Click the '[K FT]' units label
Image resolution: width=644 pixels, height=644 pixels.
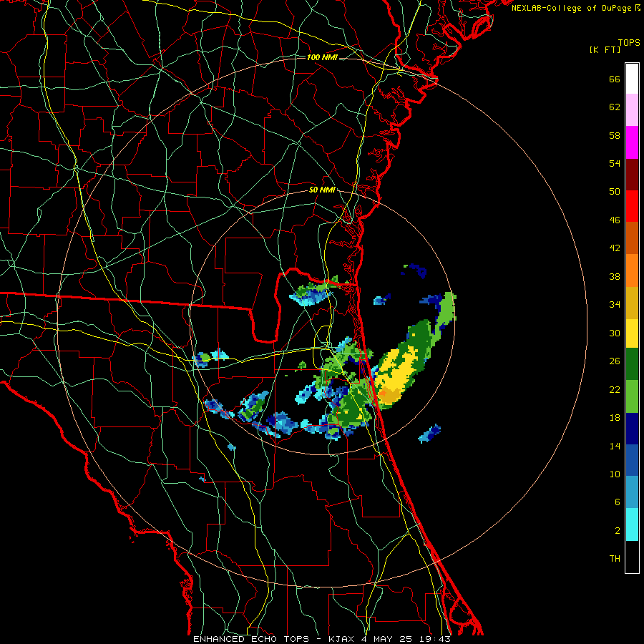click(605, 49)
